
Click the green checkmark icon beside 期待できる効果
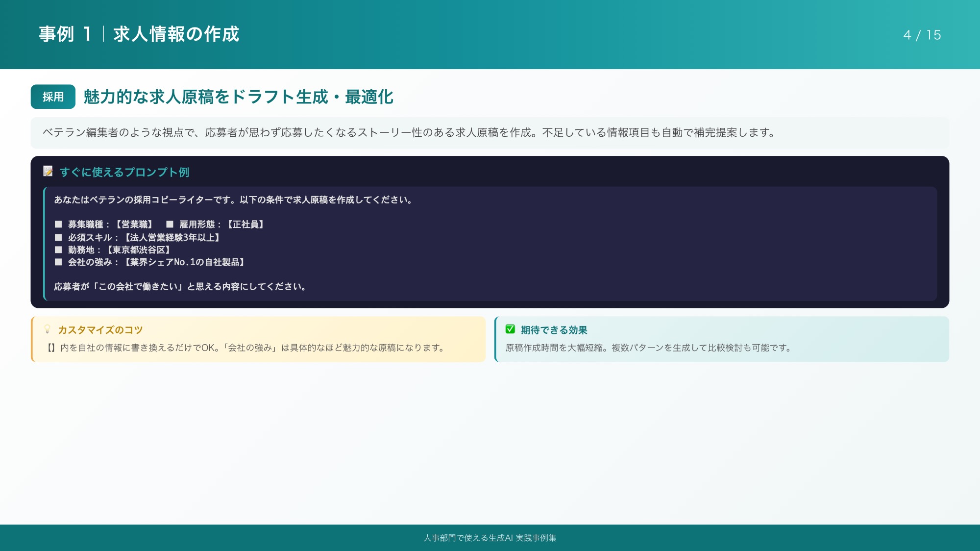click(510, 329)
